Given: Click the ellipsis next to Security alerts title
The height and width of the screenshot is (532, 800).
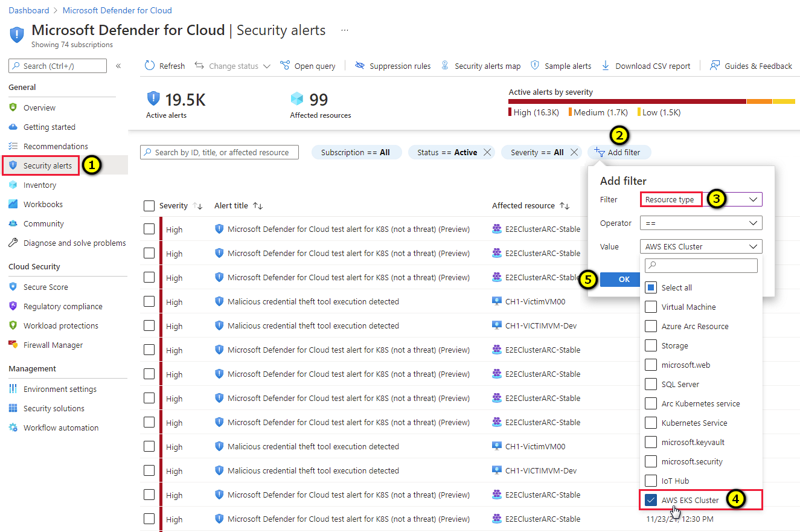Looking at the screenshot, I should click(x=345, y=30).
